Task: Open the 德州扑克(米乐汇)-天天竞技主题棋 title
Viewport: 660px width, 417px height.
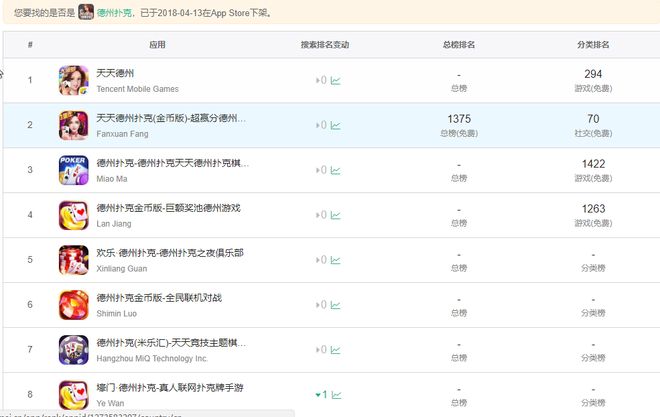Action: click(171, 343)
